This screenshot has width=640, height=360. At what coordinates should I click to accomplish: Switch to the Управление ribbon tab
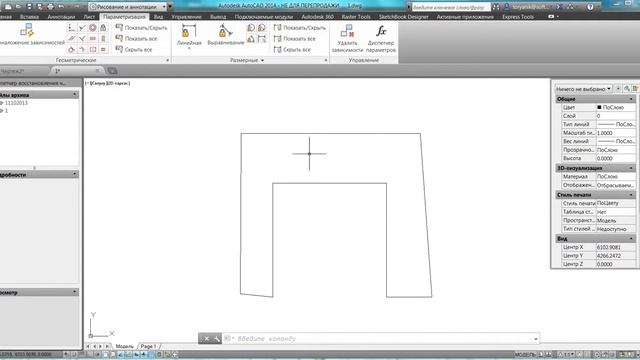tap(187, 17)
